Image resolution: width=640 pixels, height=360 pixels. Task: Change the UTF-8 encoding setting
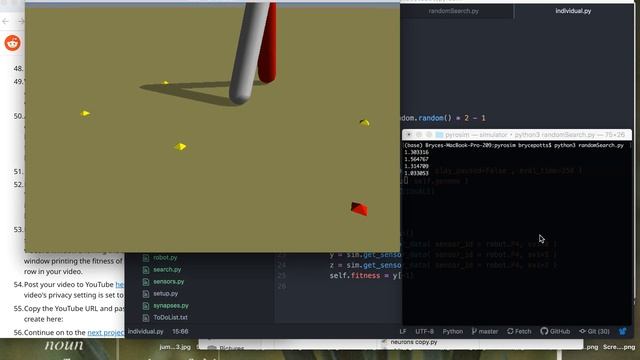(424, 331)
